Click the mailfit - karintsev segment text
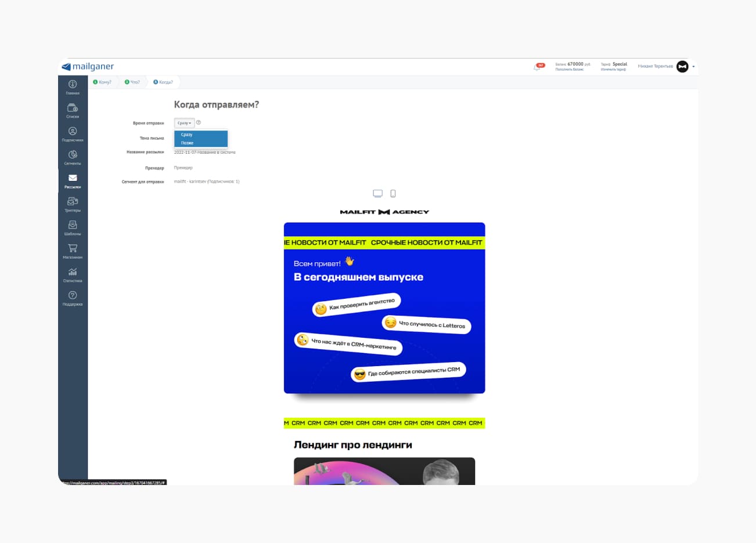This screenshot has height=543, width=756. coord(206,182)
